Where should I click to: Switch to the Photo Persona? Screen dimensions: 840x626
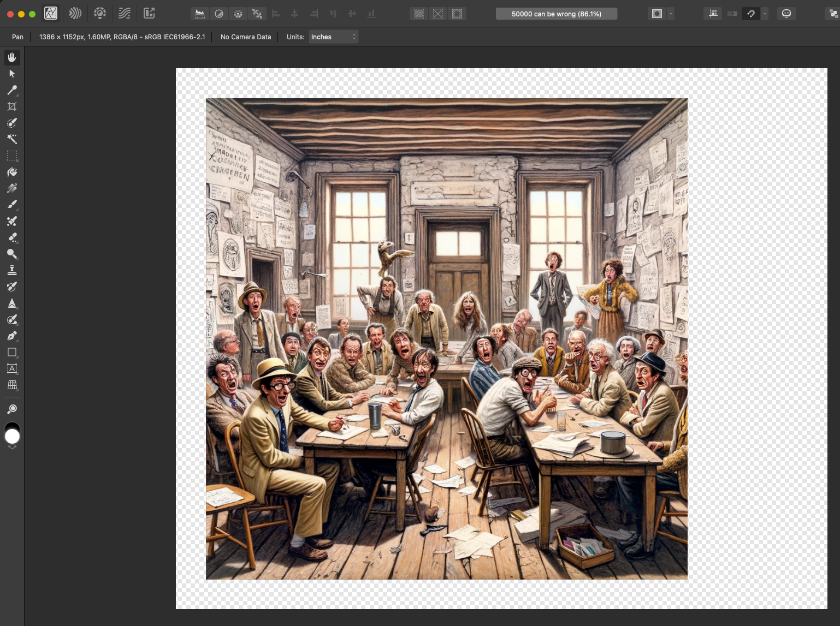click(x=51, y=14)
